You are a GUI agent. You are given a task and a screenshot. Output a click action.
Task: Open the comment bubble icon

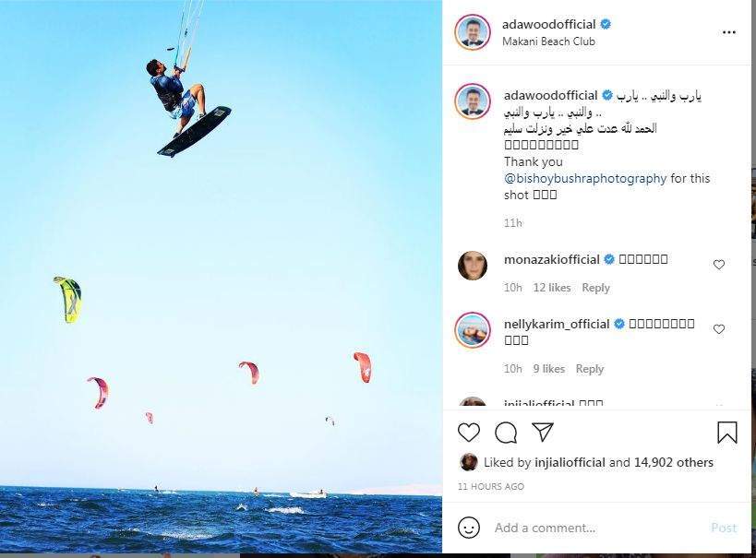[506, 433]
